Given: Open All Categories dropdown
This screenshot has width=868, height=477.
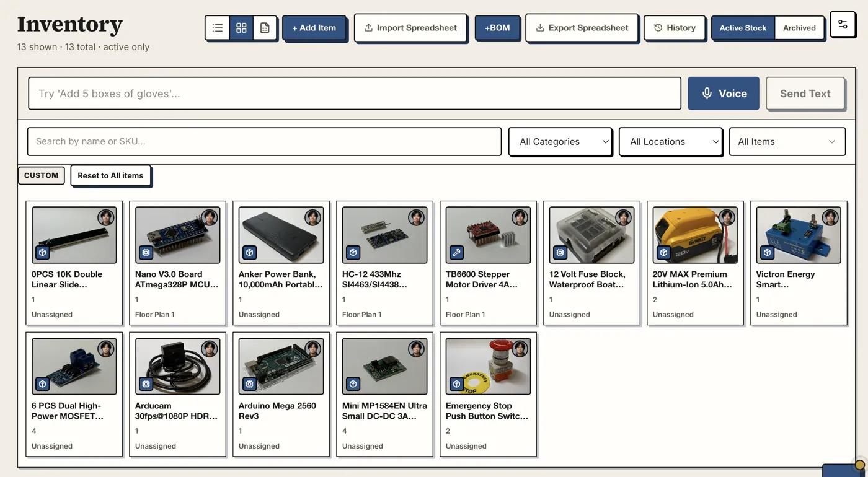Looking at the screenshot, I should click(560, 141).
